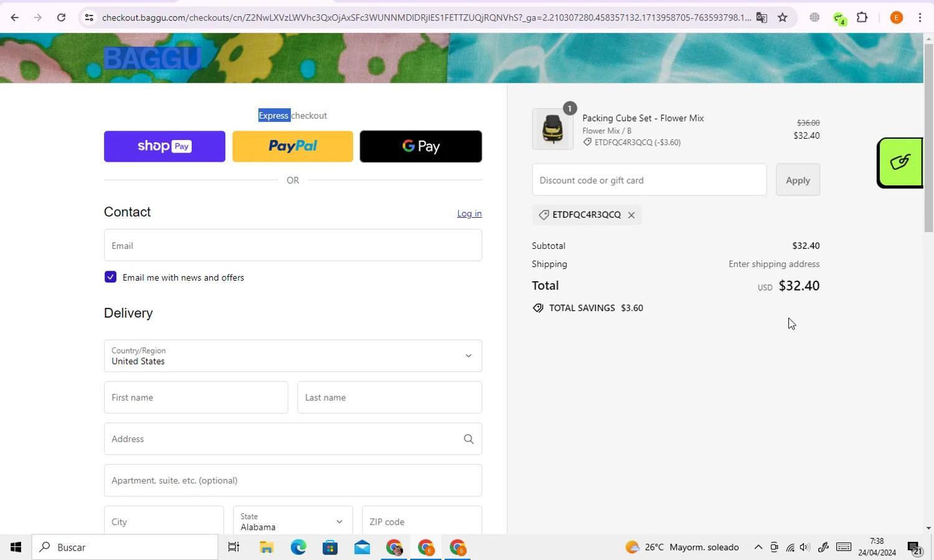Open the Windows Start menu
This screenshot has height=560, width=934.
pyautogui.click(x=16, y=548)
